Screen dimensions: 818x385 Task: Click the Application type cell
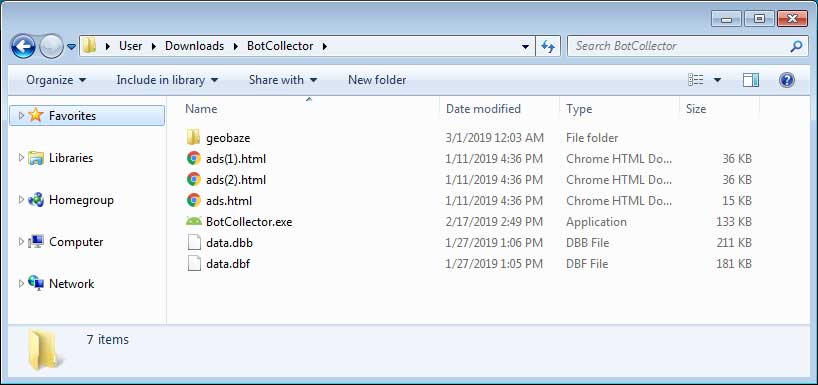point(596,222)
